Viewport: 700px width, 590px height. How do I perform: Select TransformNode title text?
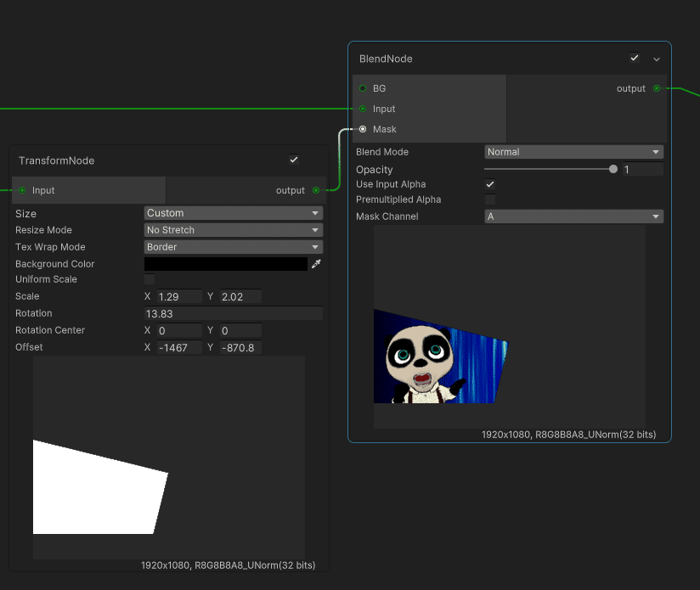(56, 160)
